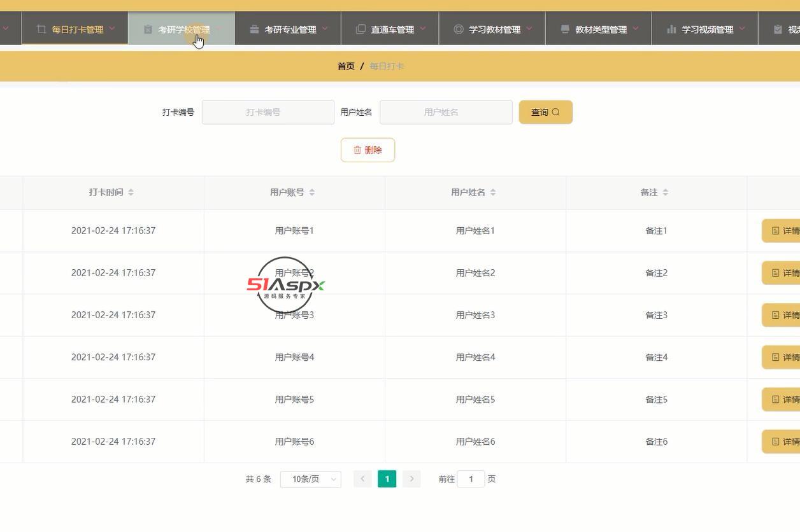Click the 用户姓名 column header
The width and height of the screenshot is (800, 532).
[x=475, y=192]
